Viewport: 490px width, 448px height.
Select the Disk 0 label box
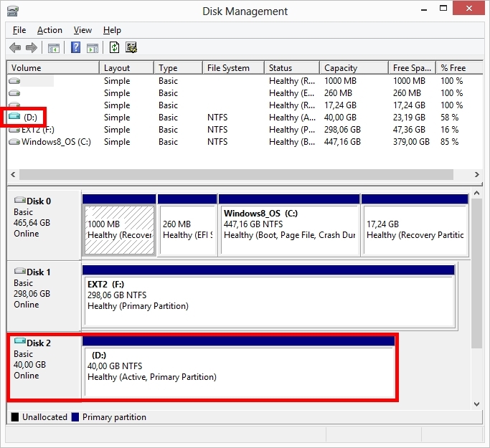point(44,225)
